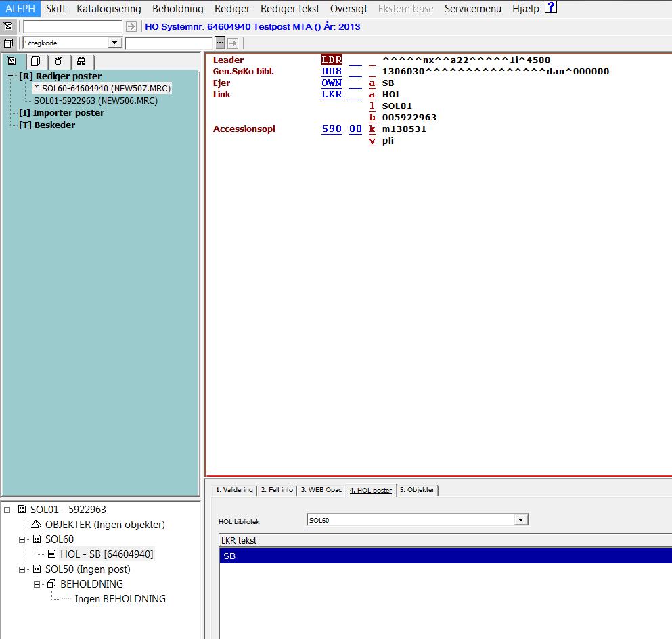Screen dimensions: 672x639
Task: Click the OBJEKTER triangle icon in tree
Action: coord(37,525)
